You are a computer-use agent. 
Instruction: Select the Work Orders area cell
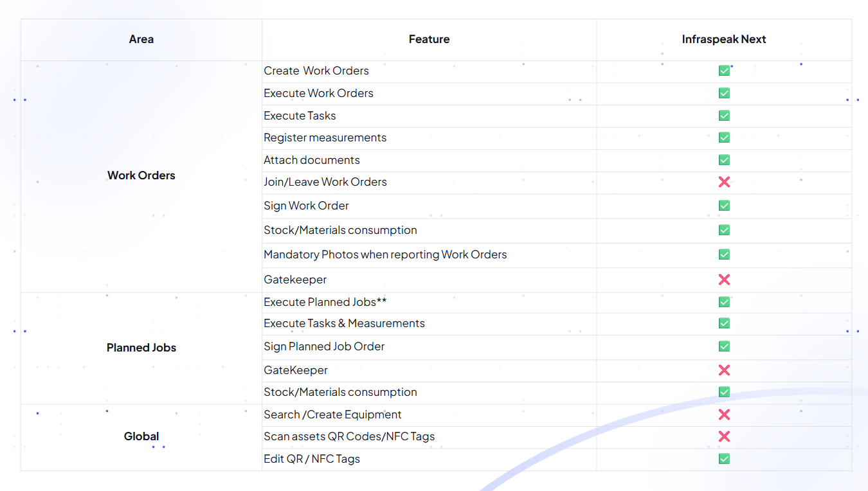tap(141, 175)
